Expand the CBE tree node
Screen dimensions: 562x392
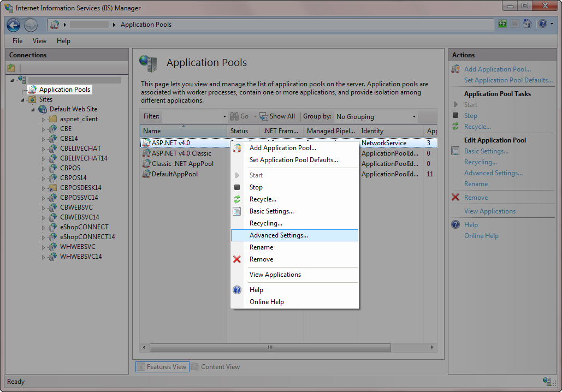point(44,129)
